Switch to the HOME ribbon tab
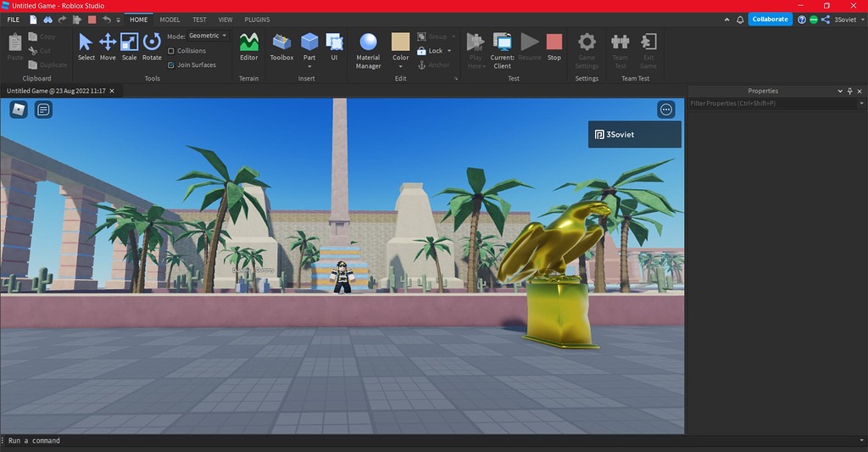The image size is (868, 452). tap(138, 20)
